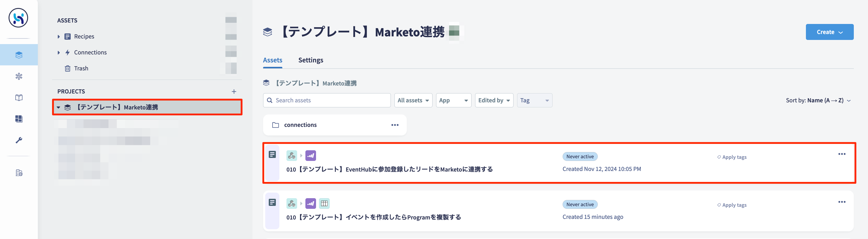
Task: Click 'Created Nov 12, 2024 10:05 PM' text
Action: point(601,169)
